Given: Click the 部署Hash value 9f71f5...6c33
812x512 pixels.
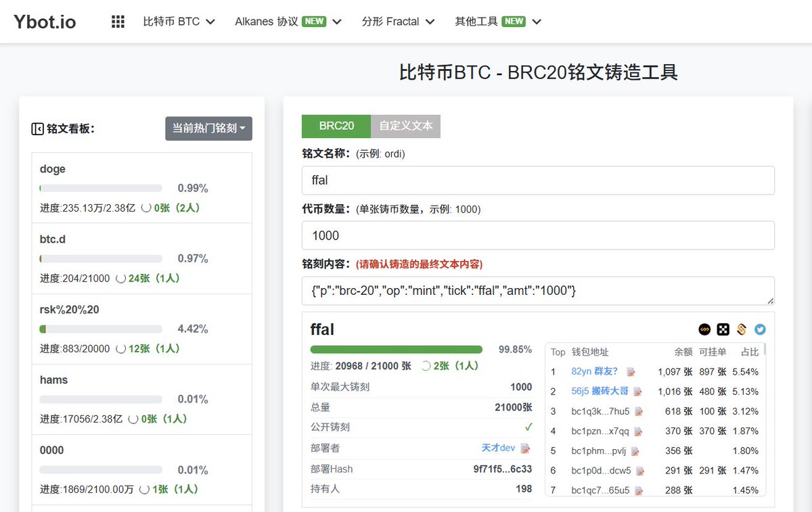Looking at the screenshot, I should (503, 469).
